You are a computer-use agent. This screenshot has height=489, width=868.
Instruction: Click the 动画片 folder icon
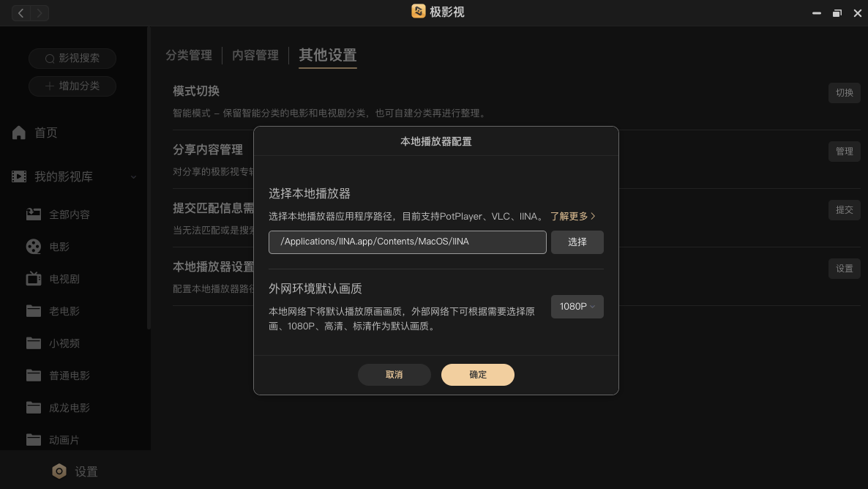pos(34,440)
